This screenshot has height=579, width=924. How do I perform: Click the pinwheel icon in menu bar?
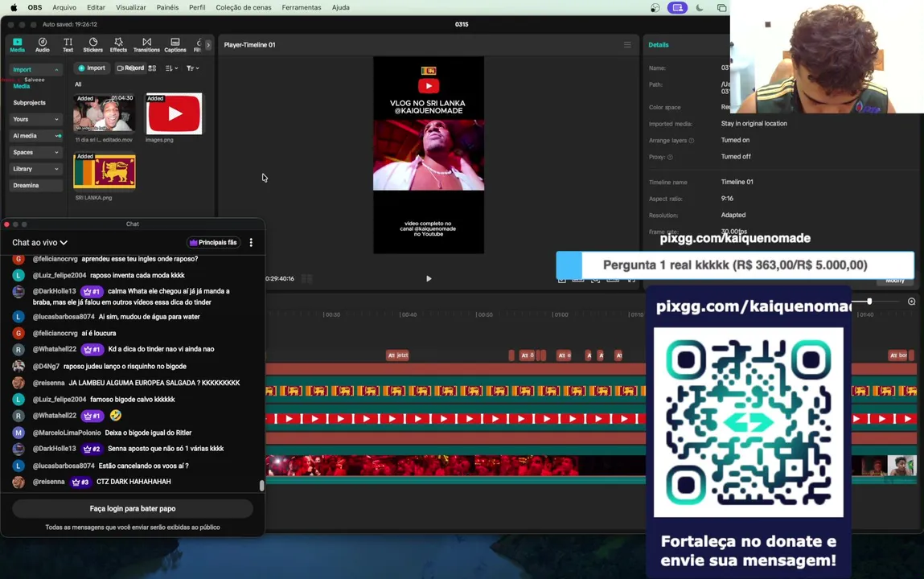(x=655, y=8)
